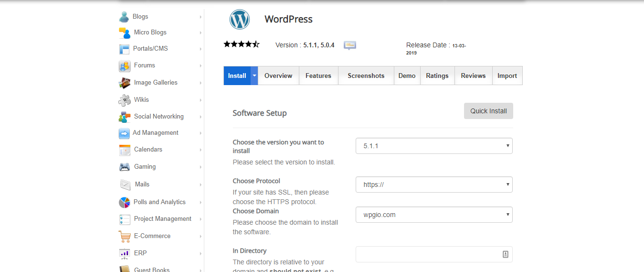Open the Calendars category link

click(x=148, y=150)
